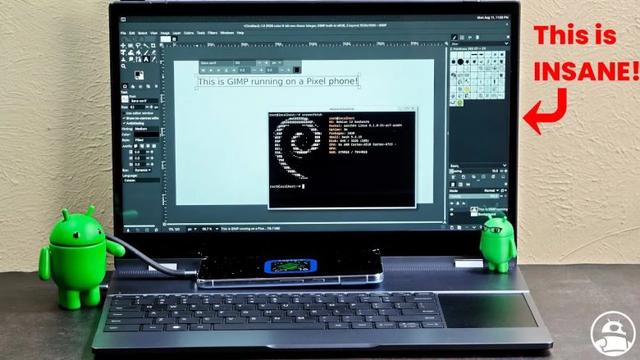Screen dimensions: 640x360
Task: Select the Move tool in the toolbox
Action: click(123, 46)
